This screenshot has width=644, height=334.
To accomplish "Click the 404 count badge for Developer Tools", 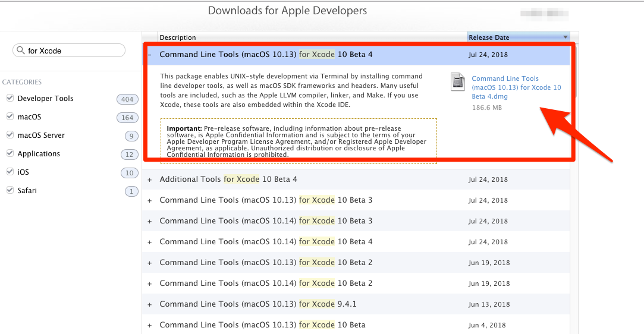I will (127, 99).
